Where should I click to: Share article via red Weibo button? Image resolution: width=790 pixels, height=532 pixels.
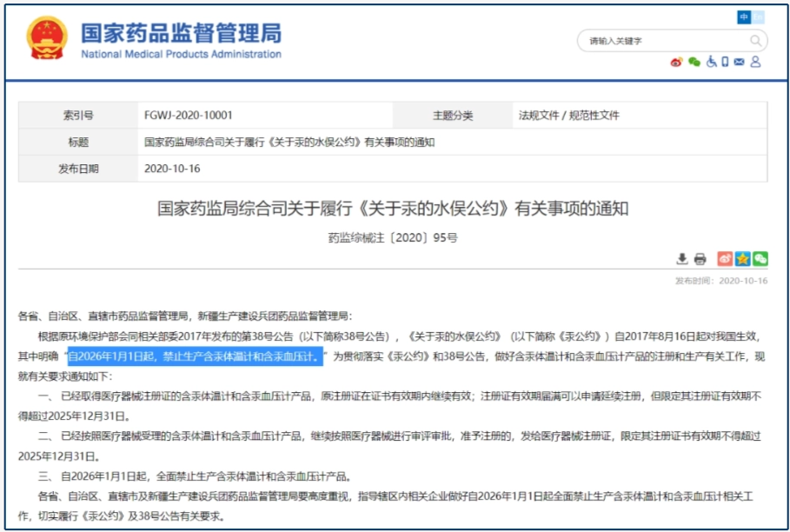tap(725, 259)
